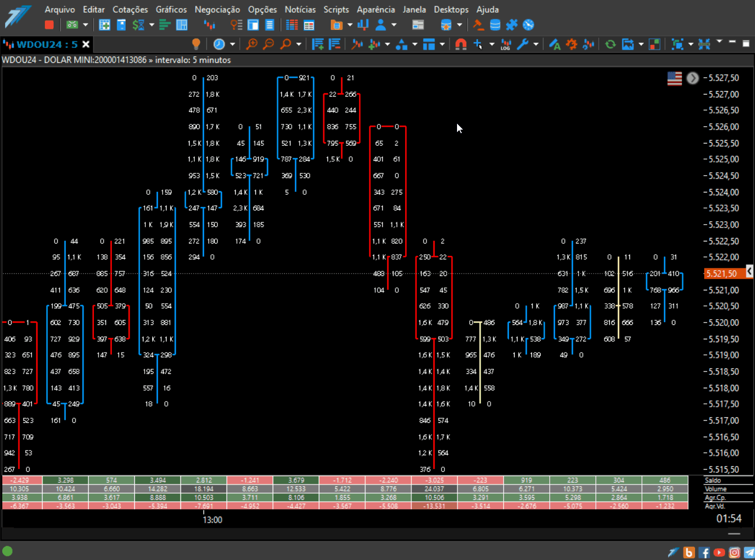Close the WDOU24 : 5 tab

tap(86, 44)
